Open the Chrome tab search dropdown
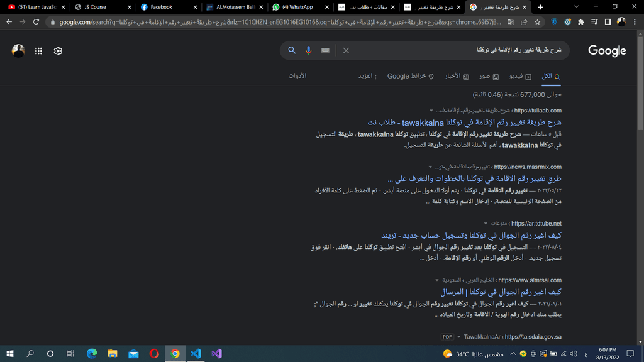Screen dimensions: 644x362 (577, 7)
